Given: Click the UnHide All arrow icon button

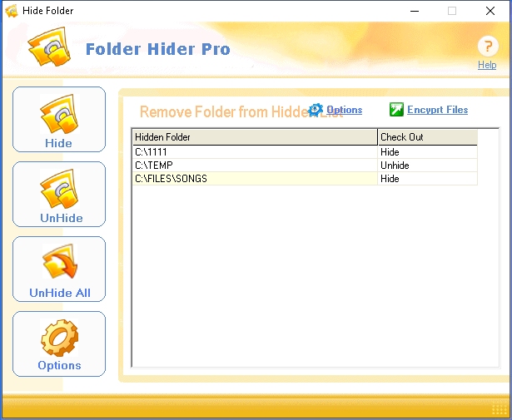Looking at the screenshot, I should [60, 261].
